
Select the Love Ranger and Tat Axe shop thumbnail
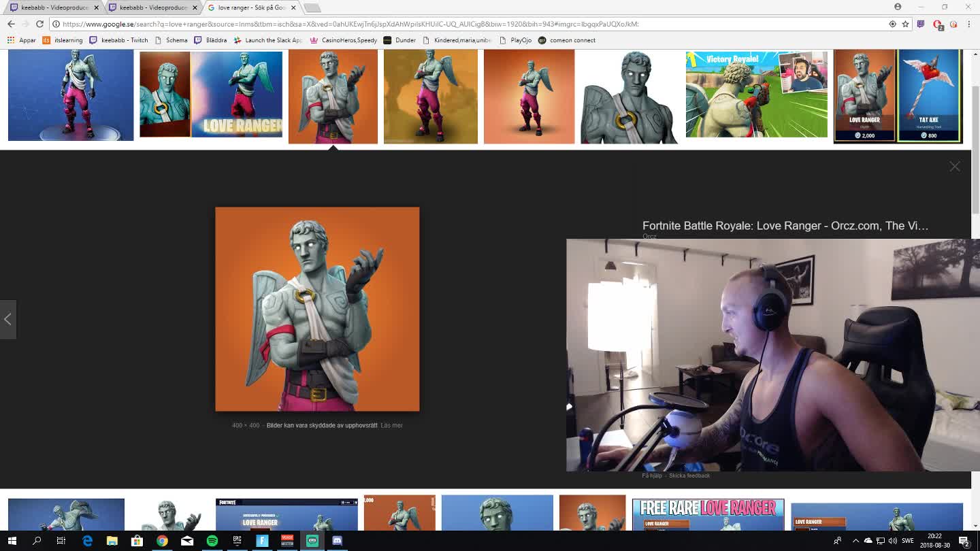coord(898,96)
